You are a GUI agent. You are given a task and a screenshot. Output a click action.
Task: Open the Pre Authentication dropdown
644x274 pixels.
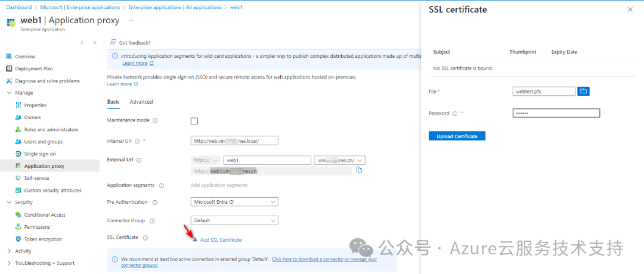234,202
